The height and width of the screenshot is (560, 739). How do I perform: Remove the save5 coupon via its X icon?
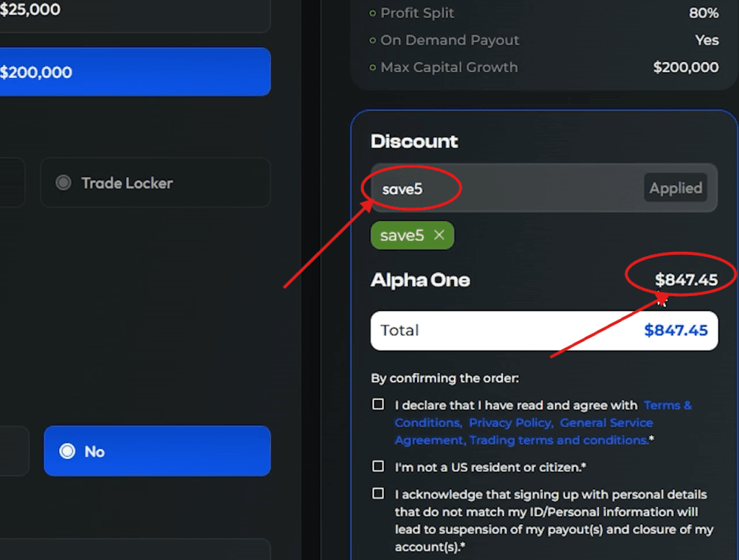(x=438, y=235)
